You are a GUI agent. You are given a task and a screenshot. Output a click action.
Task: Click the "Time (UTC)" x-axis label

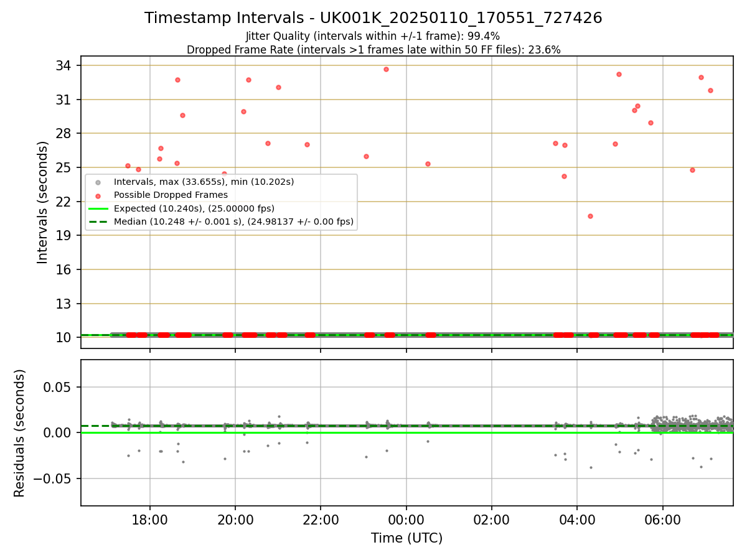pos(407,538)
